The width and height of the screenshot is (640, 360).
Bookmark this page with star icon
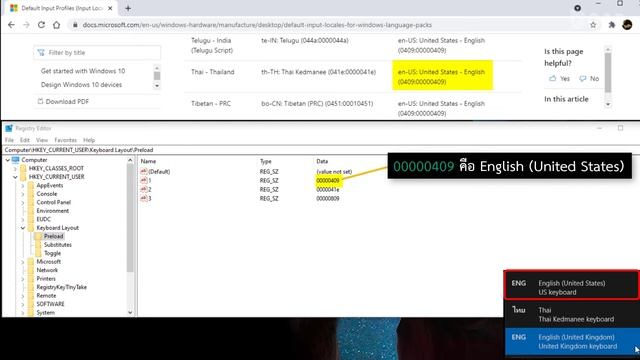click(x=593, y=25)
